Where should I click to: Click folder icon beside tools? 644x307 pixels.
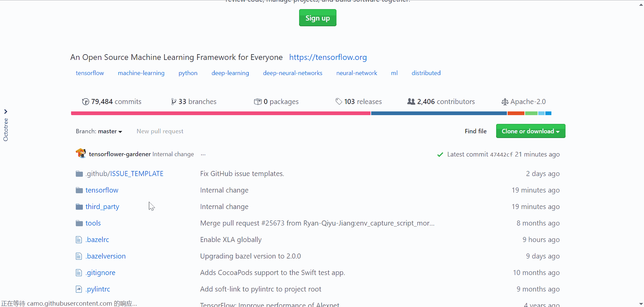coord(79,223)
